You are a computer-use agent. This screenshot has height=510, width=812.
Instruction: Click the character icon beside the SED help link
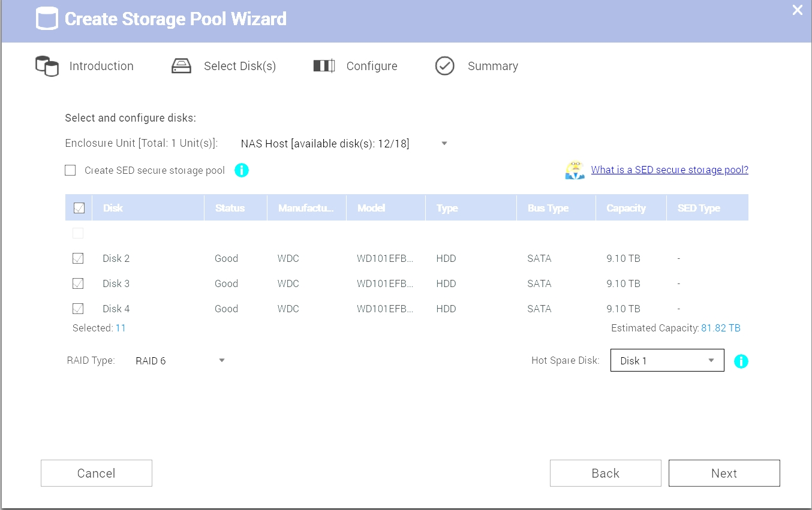tap(575, 170)
